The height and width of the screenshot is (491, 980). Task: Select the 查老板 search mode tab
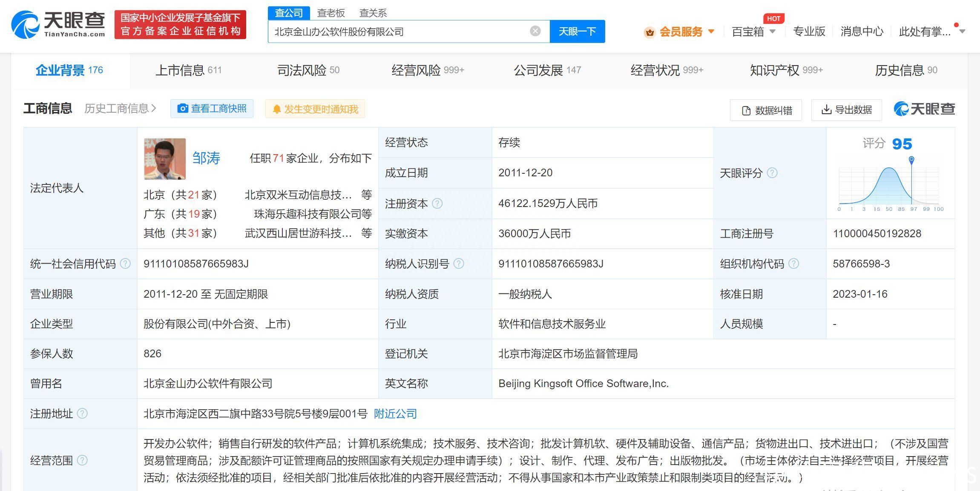pos(331,13)
